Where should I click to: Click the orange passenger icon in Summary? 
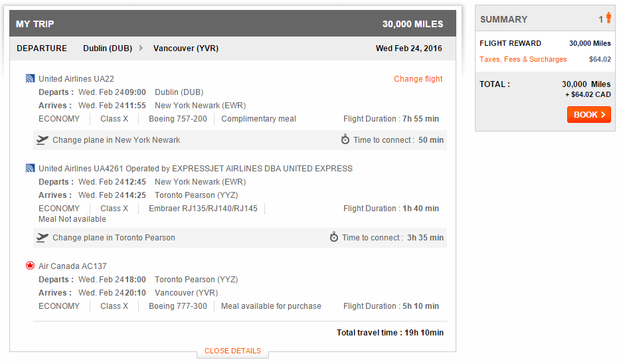point(608,18)
